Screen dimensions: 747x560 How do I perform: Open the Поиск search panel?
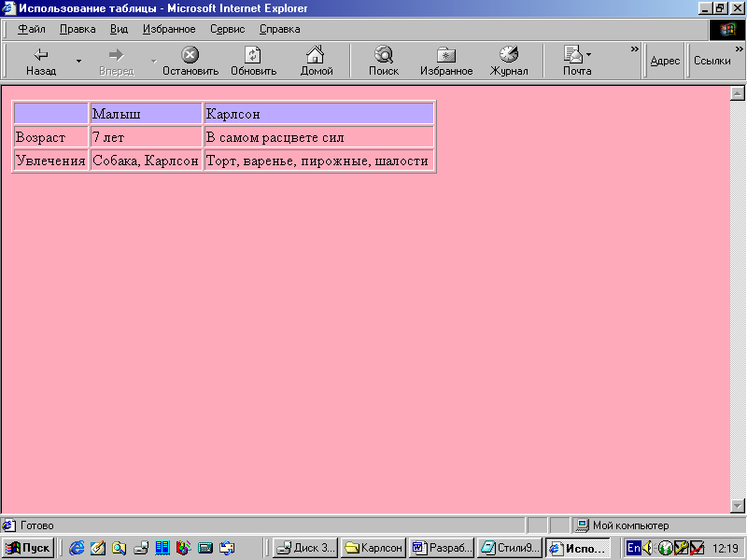384,61
